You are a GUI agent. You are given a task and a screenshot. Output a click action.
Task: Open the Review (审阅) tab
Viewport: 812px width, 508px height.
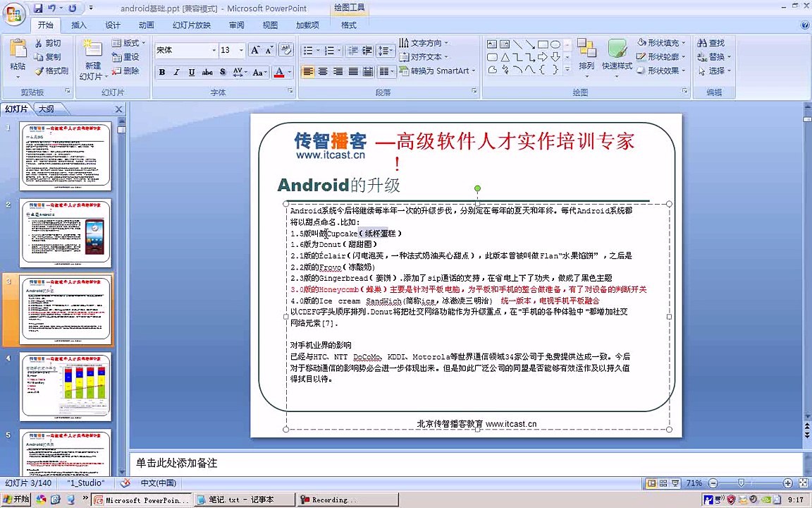pyautogui.click(x=237, y=25)
